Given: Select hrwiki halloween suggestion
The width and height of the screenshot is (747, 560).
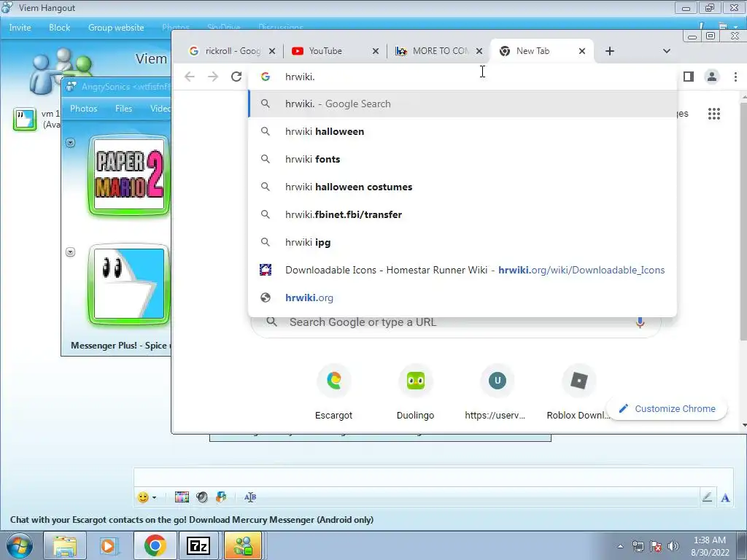Looking at the screenshot, I should coord(462,131).
